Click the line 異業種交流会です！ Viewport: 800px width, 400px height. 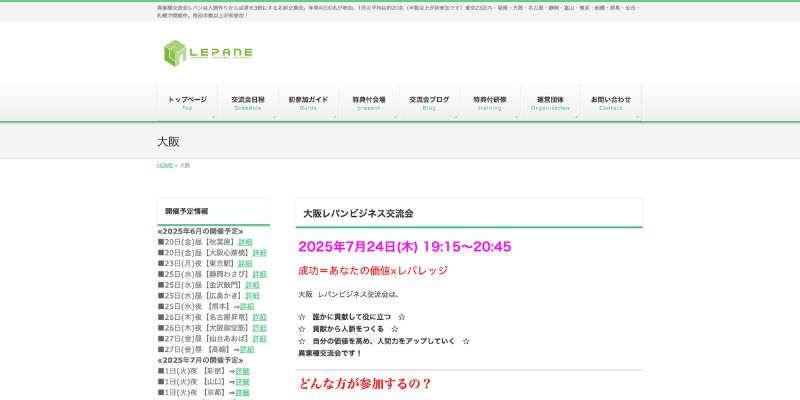coord(330,353)
